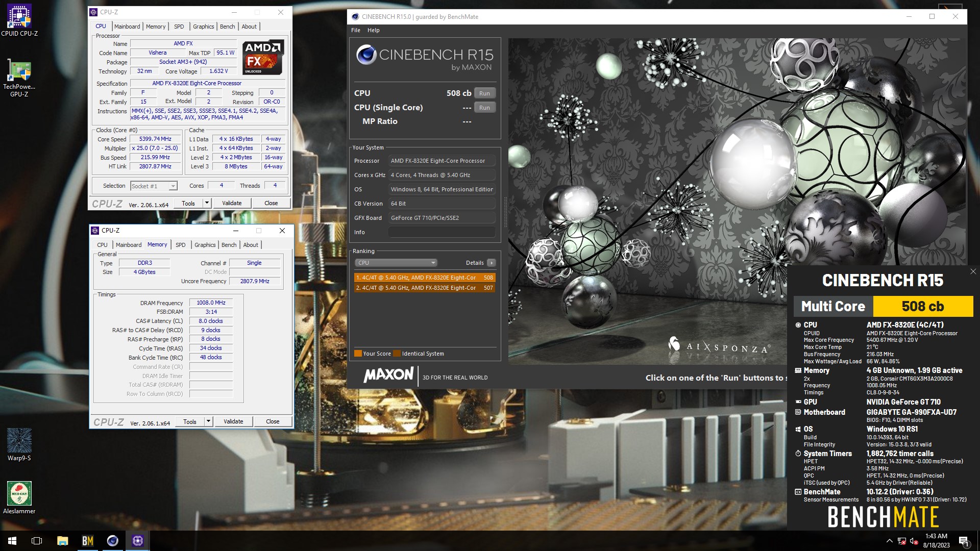Click Validate in top CPU-Z window
Screen dimensions: 980x551
232,203
